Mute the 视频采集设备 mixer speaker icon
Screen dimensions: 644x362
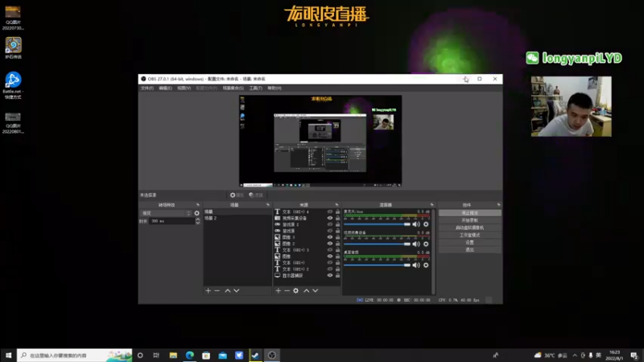(416, 244)
